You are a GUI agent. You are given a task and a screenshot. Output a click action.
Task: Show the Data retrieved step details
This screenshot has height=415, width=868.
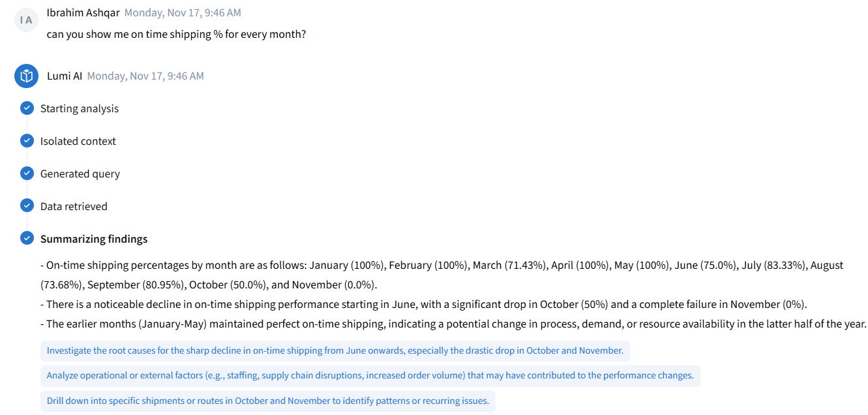[74, 206]
